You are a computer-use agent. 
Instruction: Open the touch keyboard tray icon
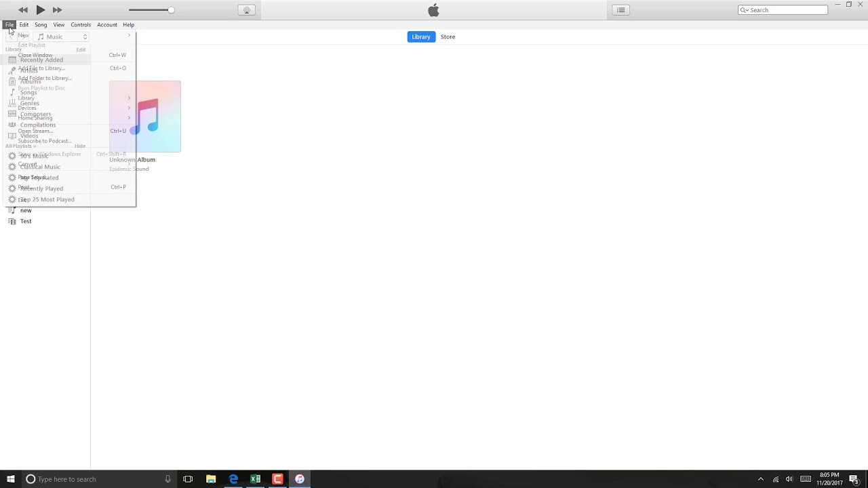(806, 479)
